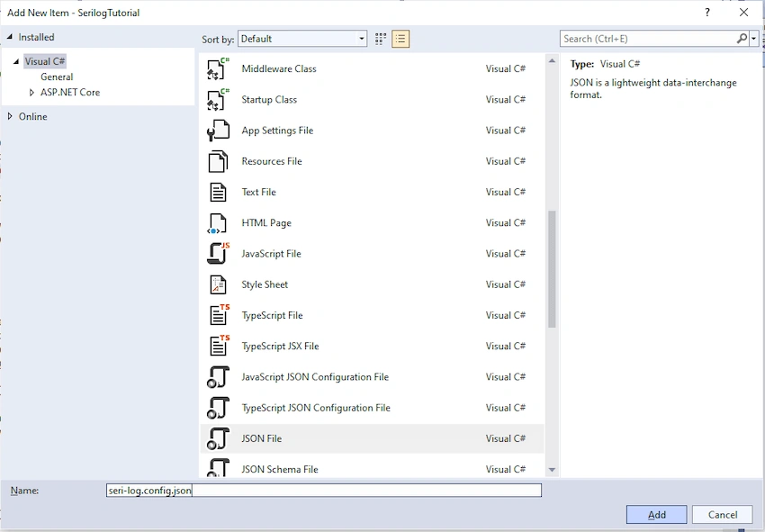Open the Sort by Default dropdown

coord(302,39)
